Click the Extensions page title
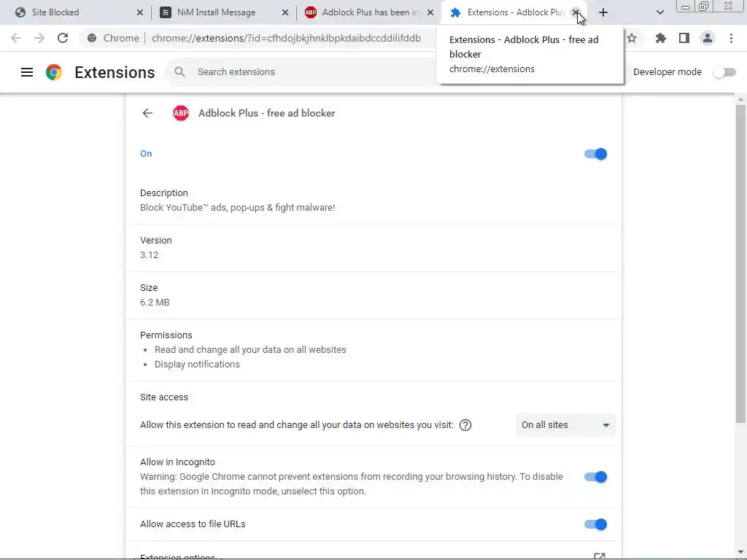 (x=115, y=72)
